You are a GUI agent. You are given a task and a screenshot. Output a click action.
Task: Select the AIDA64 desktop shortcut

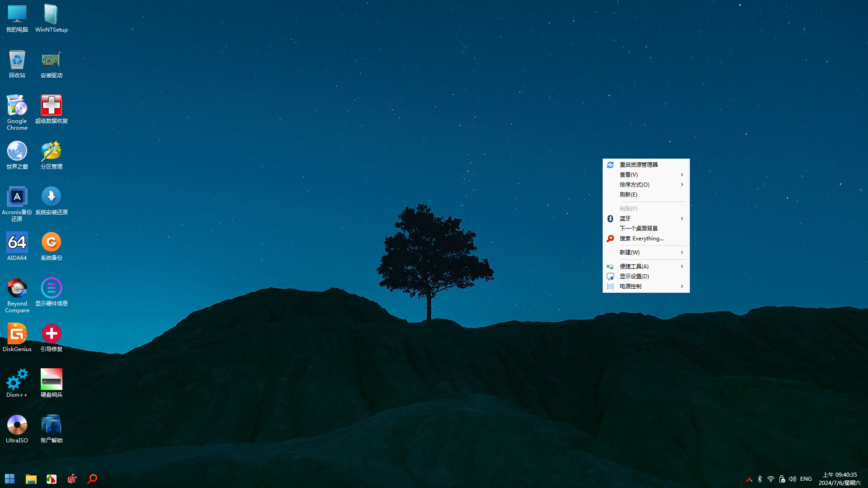(17, 243)
